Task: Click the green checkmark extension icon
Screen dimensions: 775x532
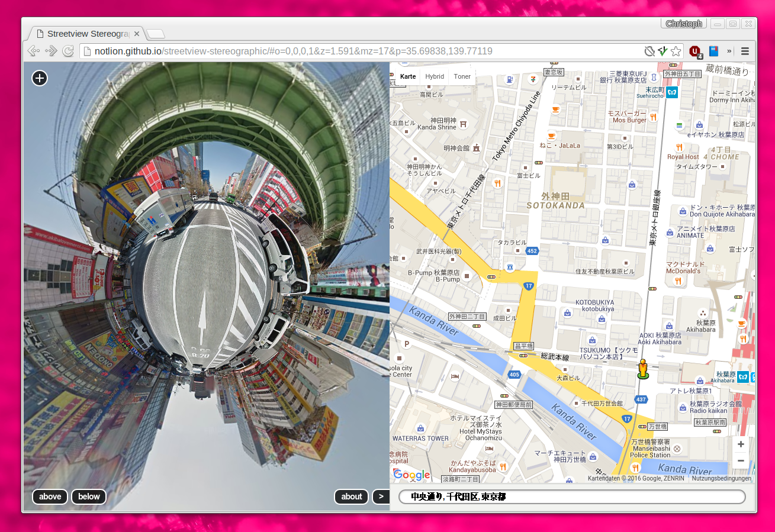Action: (663, 51)
